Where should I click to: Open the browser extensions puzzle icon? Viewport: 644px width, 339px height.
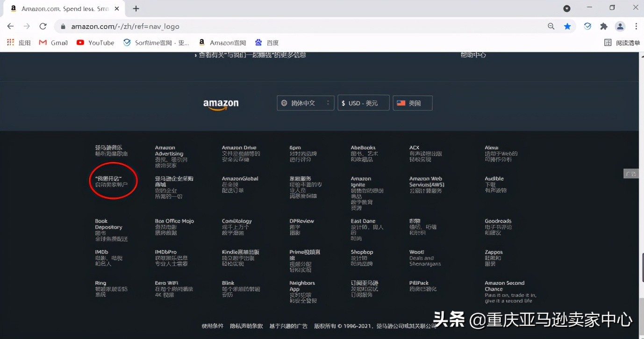click(x=603, y=27)
